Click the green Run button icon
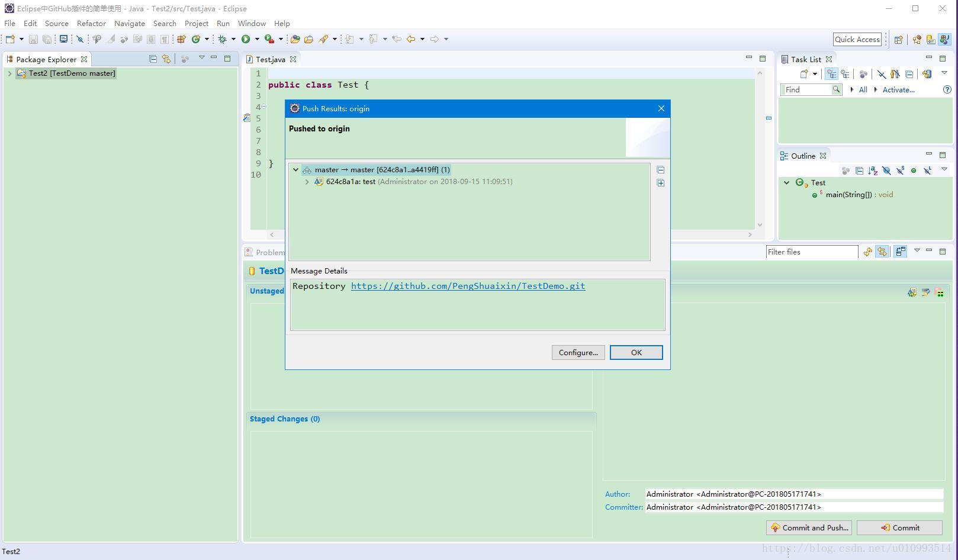Viewport: 958px width, 560px height. point(246,39)
